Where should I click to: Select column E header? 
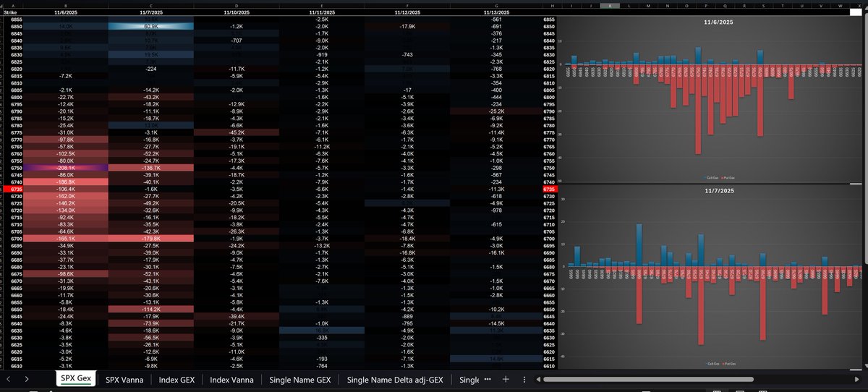click(x=323, y=4)
